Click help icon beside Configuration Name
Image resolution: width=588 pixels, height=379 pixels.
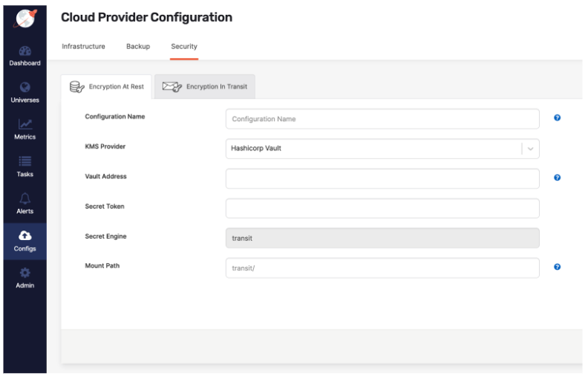tap(557, 118)
